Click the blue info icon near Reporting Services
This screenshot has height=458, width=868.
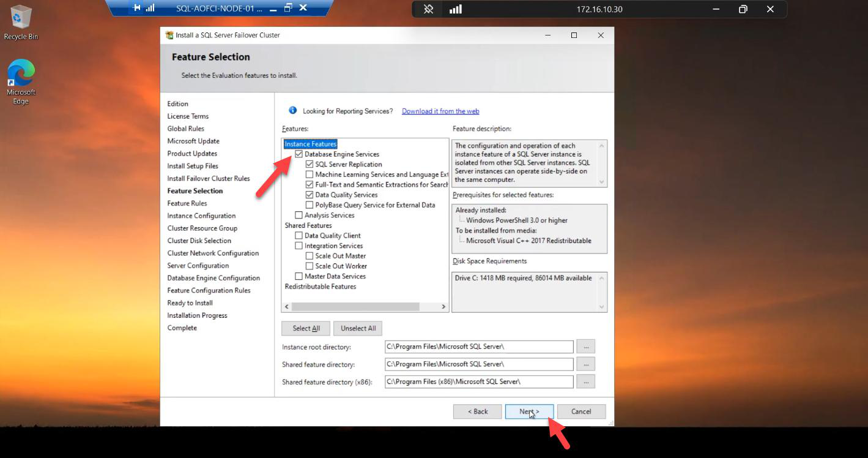[292, 110]
